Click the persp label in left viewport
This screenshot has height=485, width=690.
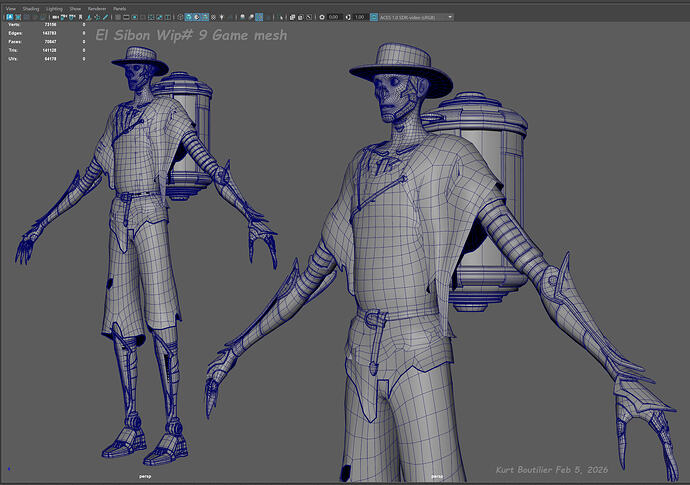pyautogui.click(x=144, y=478)
